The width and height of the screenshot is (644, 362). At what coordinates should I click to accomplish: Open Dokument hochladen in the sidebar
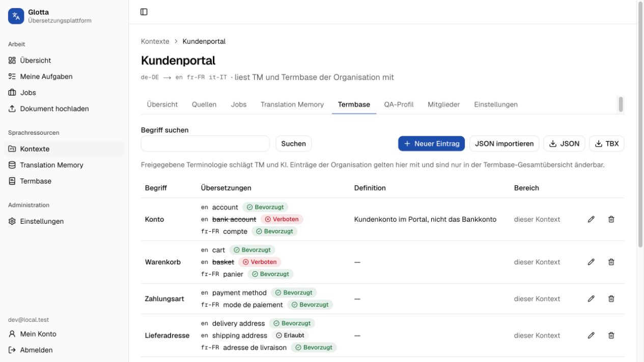pos(64,109)
